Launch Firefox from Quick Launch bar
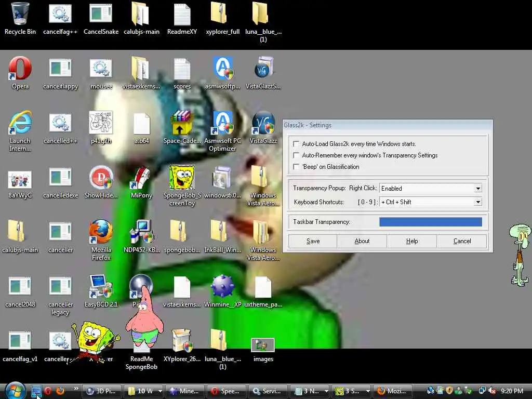532x399 pixels. tap(60, 391)
